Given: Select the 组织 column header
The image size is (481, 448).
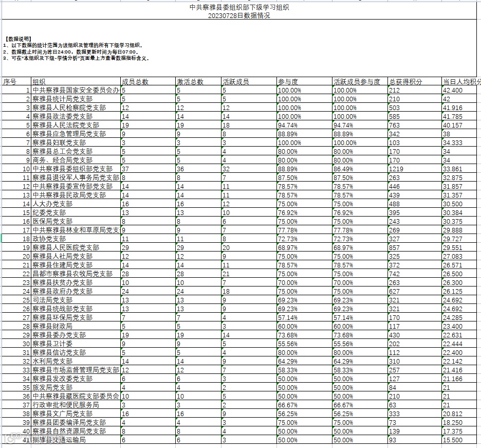Looking at the screenshot, I should (x=76, y=81).
